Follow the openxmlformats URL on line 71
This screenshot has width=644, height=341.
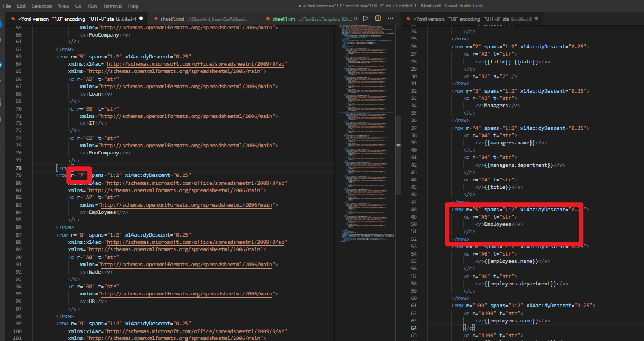[x=186, y=116]
